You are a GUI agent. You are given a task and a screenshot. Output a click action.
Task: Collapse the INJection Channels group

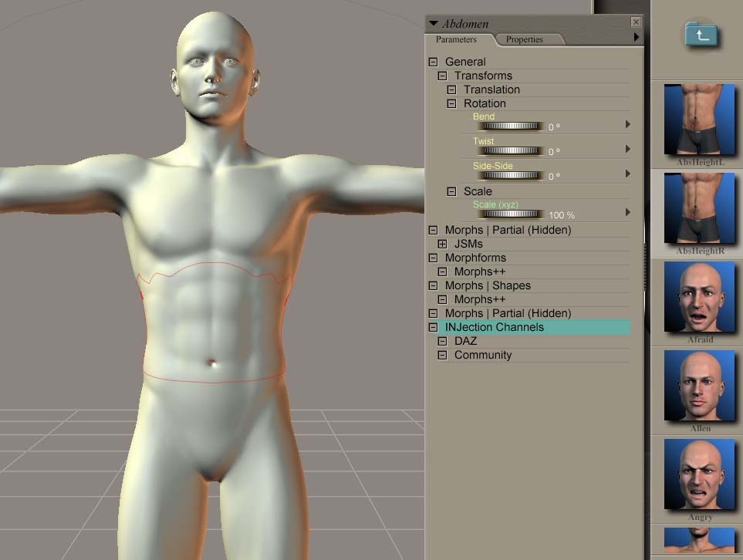coord(433,327)
